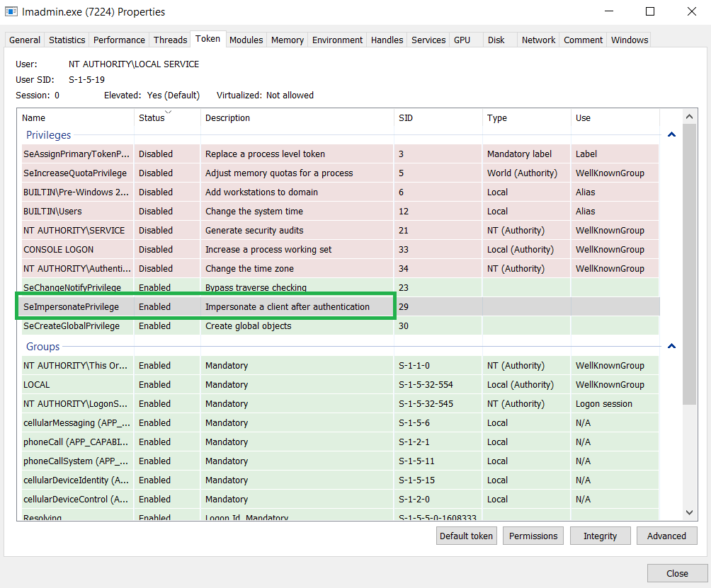This screenshot has width=711, height=588.
Task: Switch to the Memory tab
Action: [288, 40]
